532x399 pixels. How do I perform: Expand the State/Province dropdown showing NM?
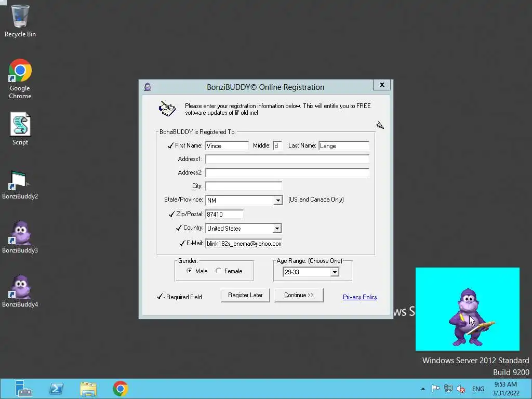pos(278,200)
